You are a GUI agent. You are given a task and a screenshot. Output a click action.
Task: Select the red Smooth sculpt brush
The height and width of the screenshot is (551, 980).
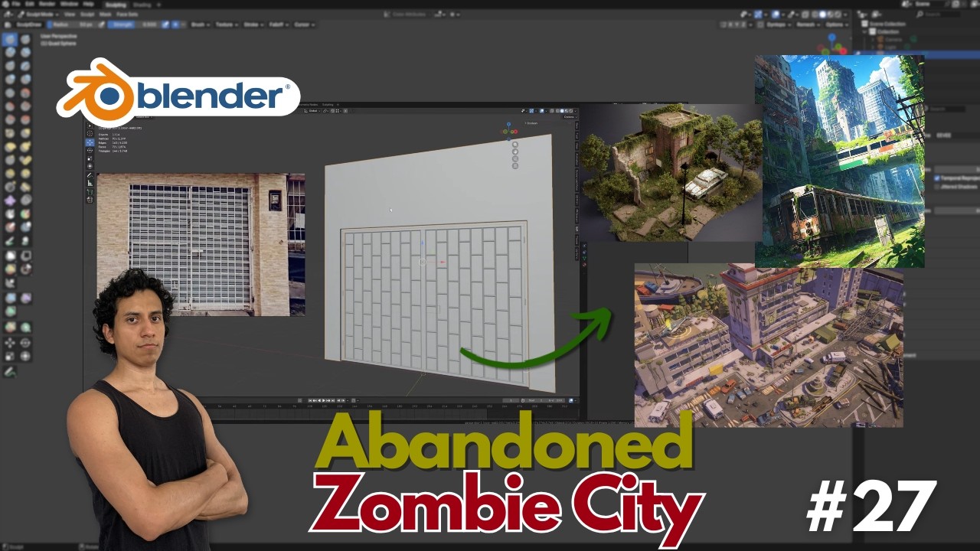[25, 93]
